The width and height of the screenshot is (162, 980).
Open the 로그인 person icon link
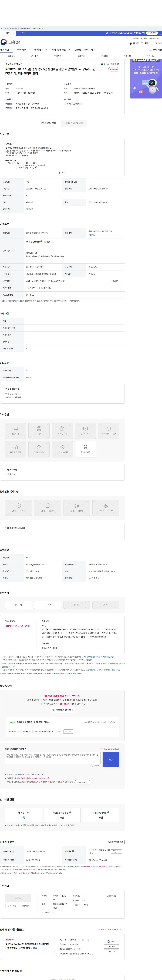click(131, 43)
